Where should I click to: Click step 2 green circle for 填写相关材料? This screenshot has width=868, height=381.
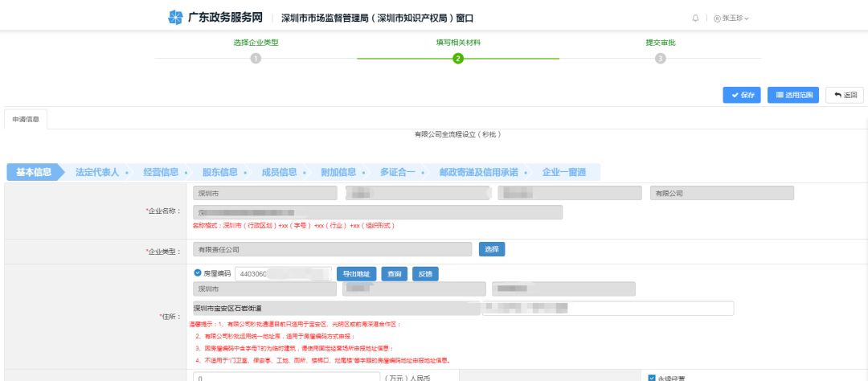pyautogui.click(x=458, y=58)
